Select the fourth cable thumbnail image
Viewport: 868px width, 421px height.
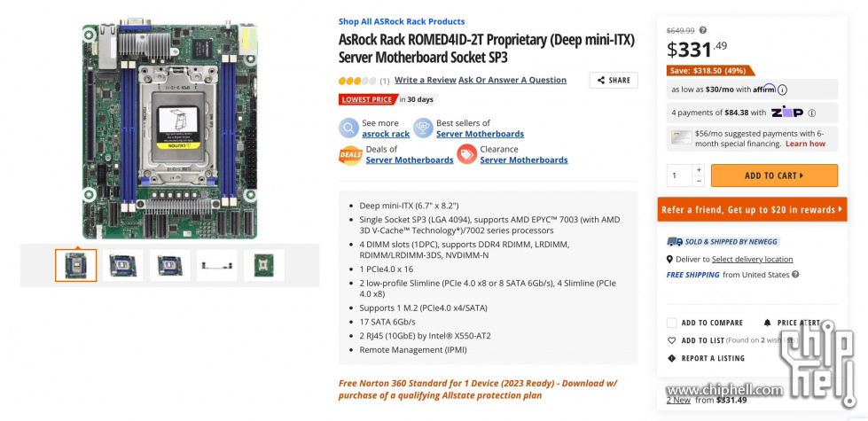click(x=217, y=265)
